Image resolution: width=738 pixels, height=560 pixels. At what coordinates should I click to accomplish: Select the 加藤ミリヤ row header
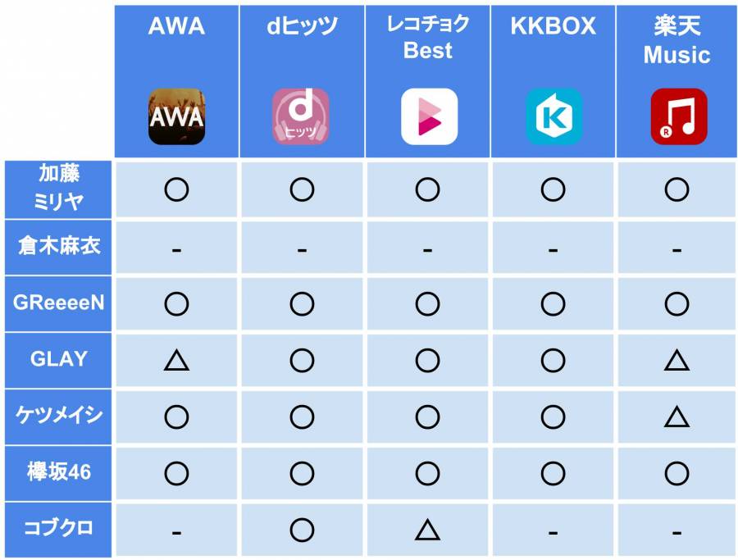click(x=58, y=189)
